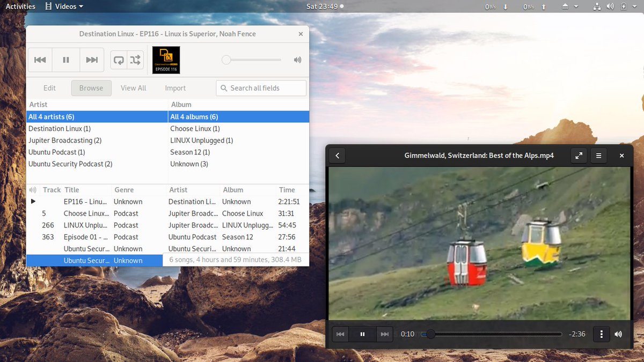Select the highlighted Ubuntu Security track row

point(94,261)
